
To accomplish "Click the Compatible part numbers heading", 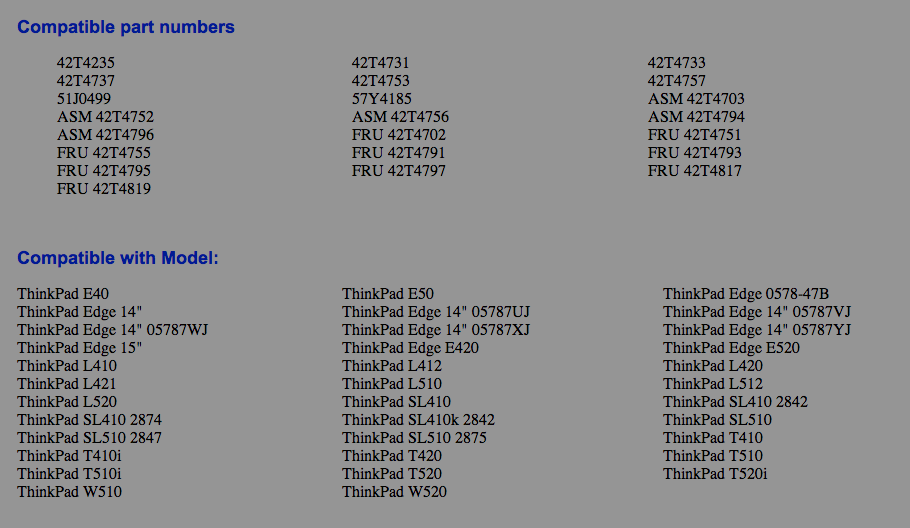I will 126,27.
